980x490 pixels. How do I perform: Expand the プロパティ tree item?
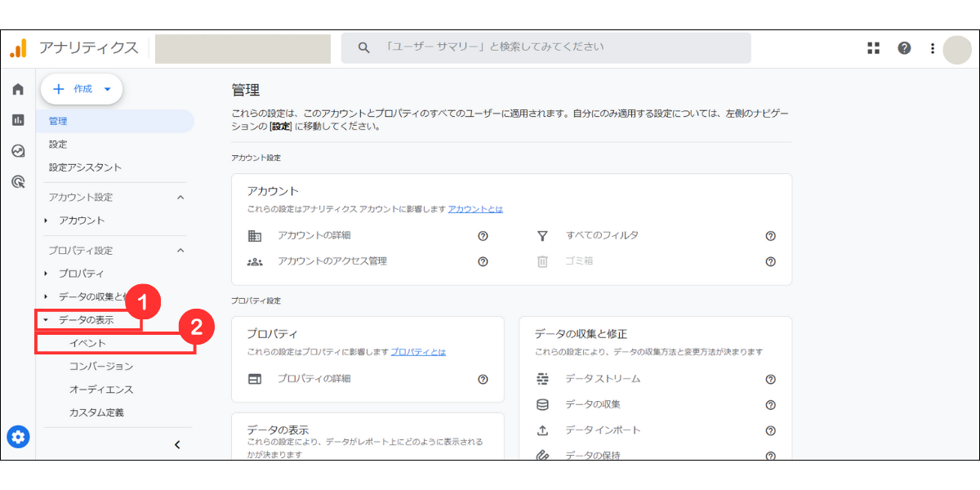(x=46, y=274)
